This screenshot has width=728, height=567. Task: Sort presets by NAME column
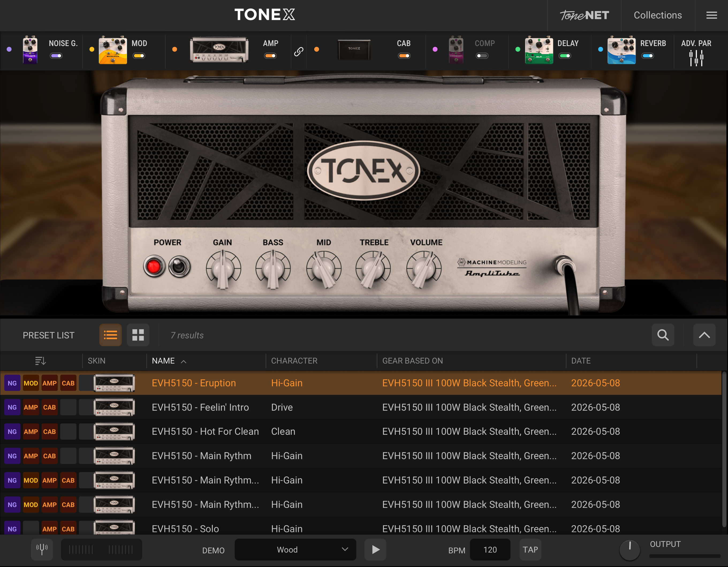point(163,361)
